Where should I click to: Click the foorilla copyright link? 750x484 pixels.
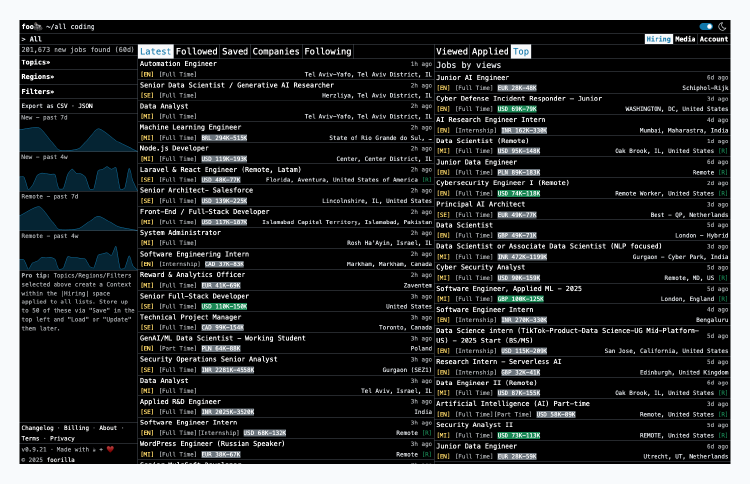coord(61,460)
